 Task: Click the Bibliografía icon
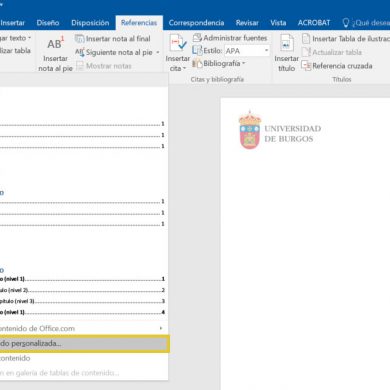[x=197, y=63]
